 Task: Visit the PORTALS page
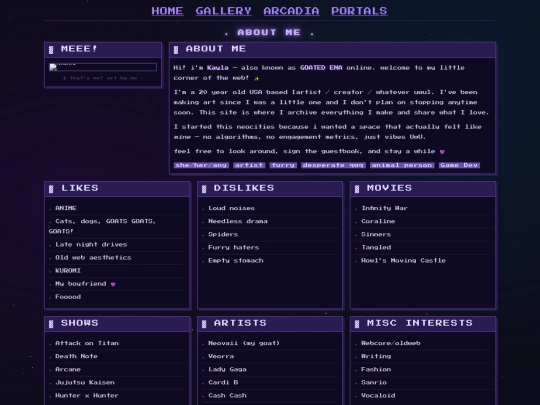[359, 11]
